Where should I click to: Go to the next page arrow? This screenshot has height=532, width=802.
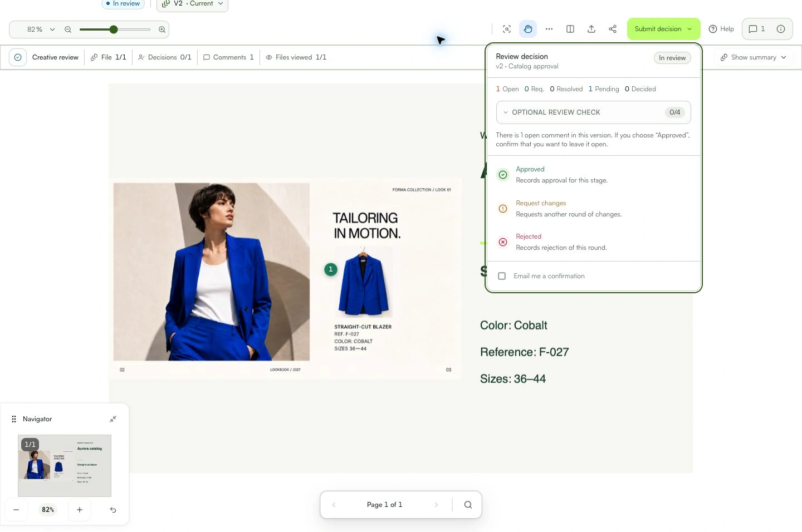tap(436, 505)
